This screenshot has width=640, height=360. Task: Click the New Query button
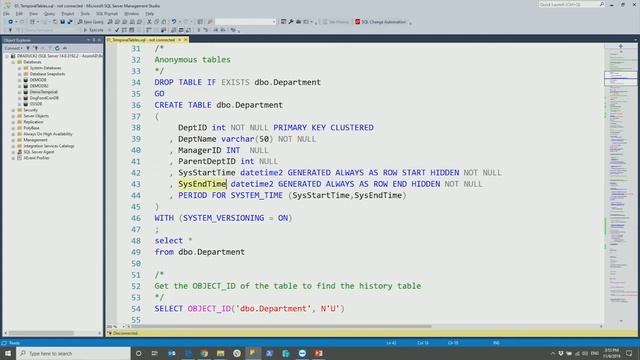click(x=91, y=22)
